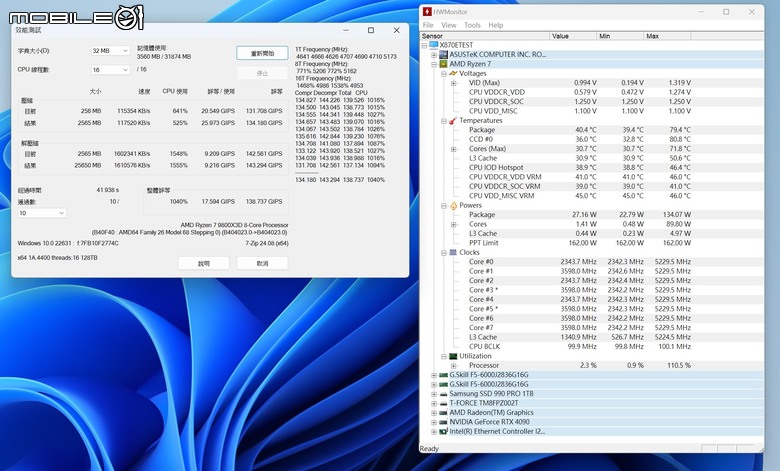
Task: Collapse the Clocks group
Action: point(444,253)
